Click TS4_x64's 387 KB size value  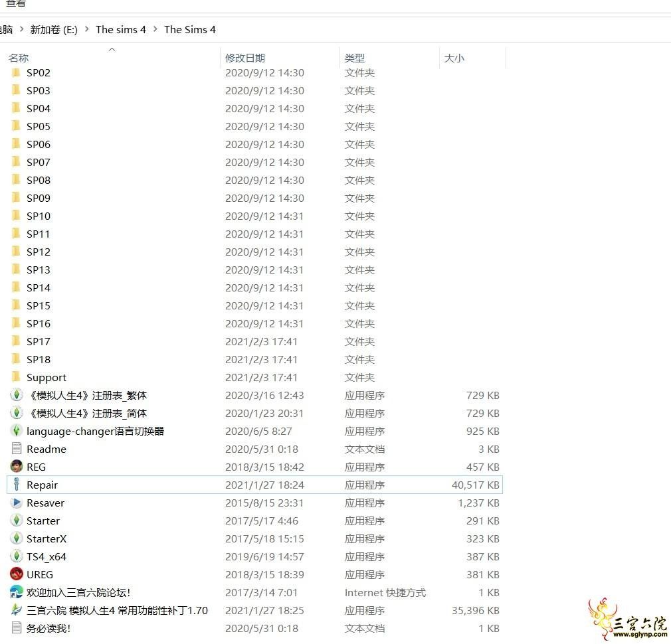[483, 557]
